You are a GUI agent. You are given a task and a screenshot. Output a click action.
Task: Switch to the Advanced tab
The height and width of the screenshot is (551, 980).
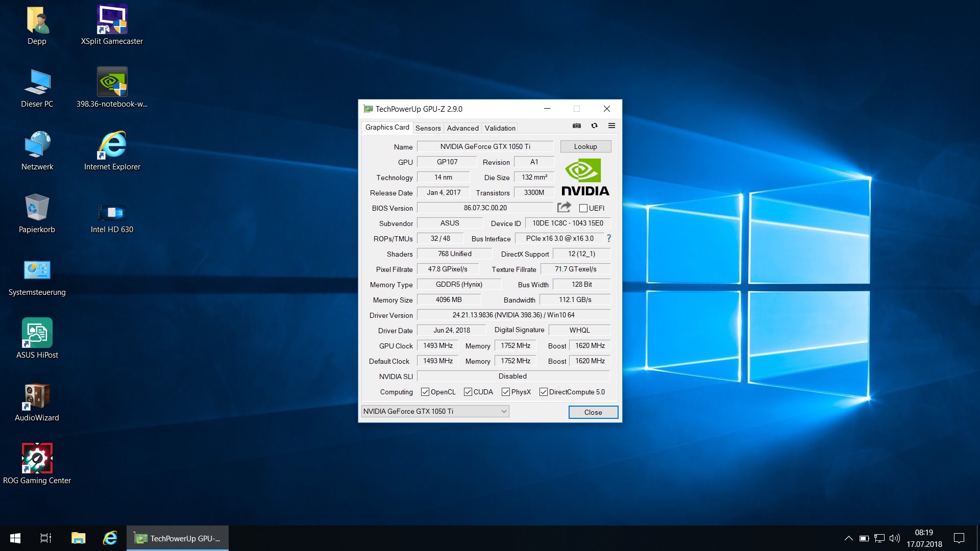click(x=462, y=128)
